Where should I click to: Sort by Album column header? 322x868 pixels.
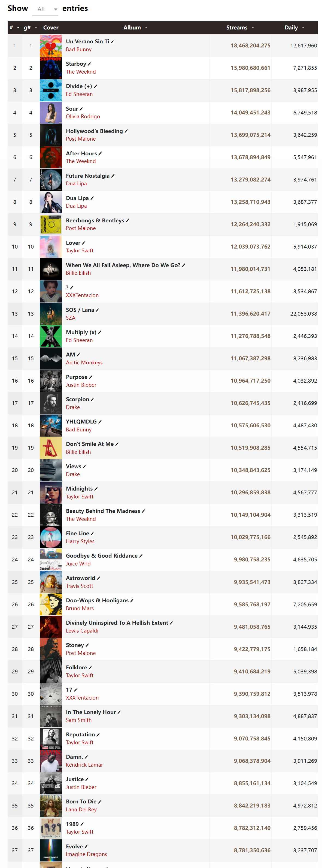[x=135, y=28]
